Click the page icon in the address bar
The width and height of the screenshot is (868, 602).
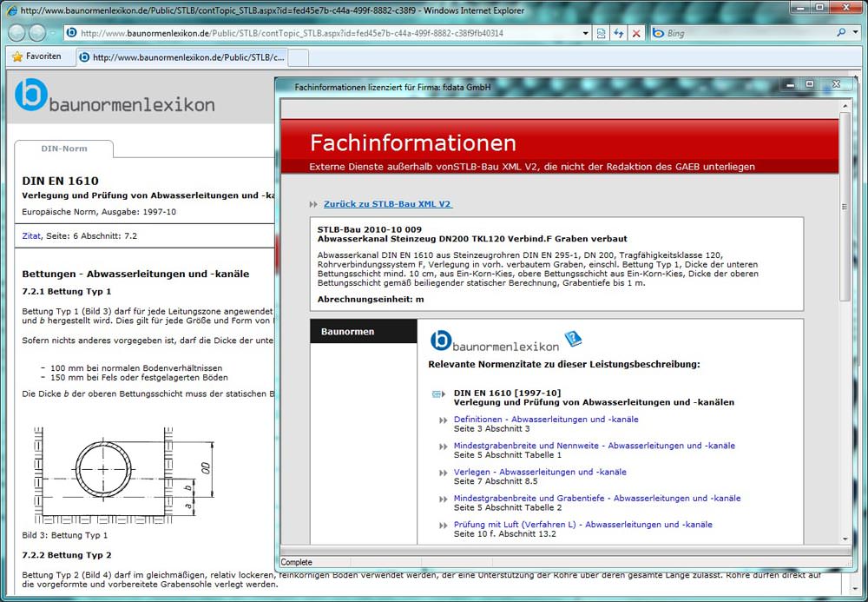point(71,33)
